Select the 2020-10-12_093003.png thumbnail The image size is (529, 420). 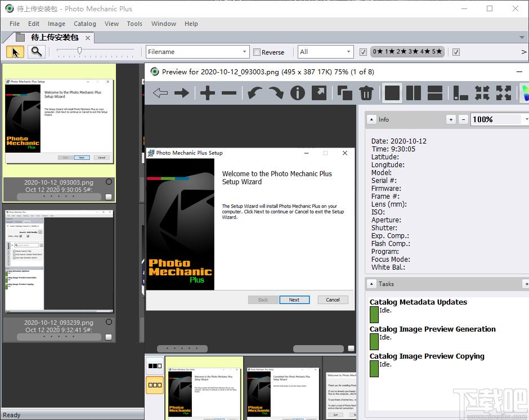[x=59, y=122]
